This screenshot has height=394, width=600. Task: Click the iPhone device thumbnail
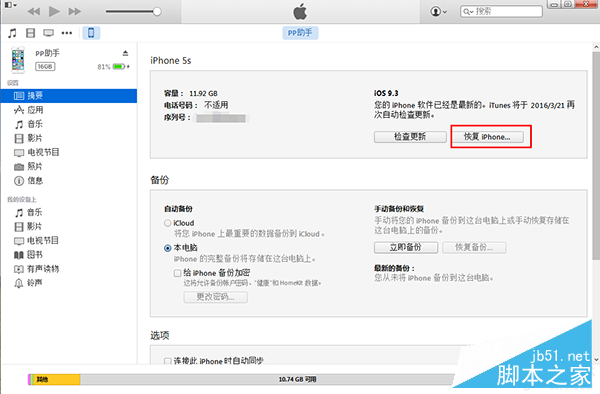pyautogui.click(x=18, y=60)
